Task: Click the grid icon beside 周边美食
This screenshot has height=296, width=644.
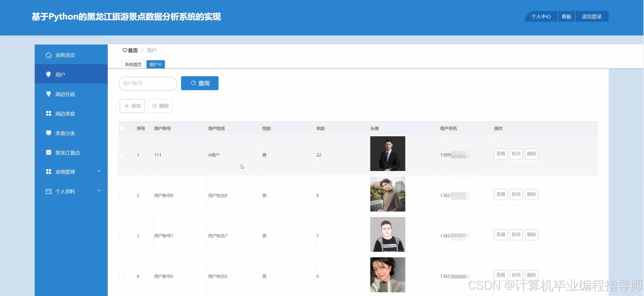Action: point(49,113)
